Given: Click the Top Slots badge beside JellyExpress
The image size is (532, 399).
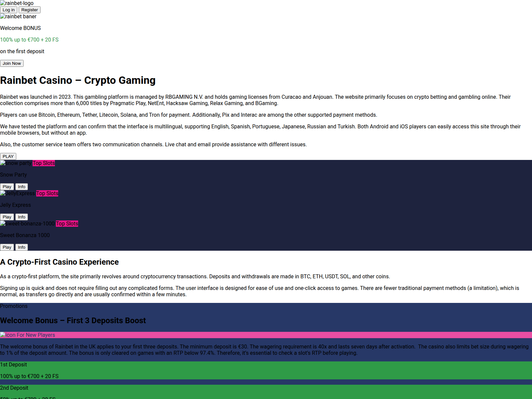Looking at the screenshot, I should click(x=47, y=194).
